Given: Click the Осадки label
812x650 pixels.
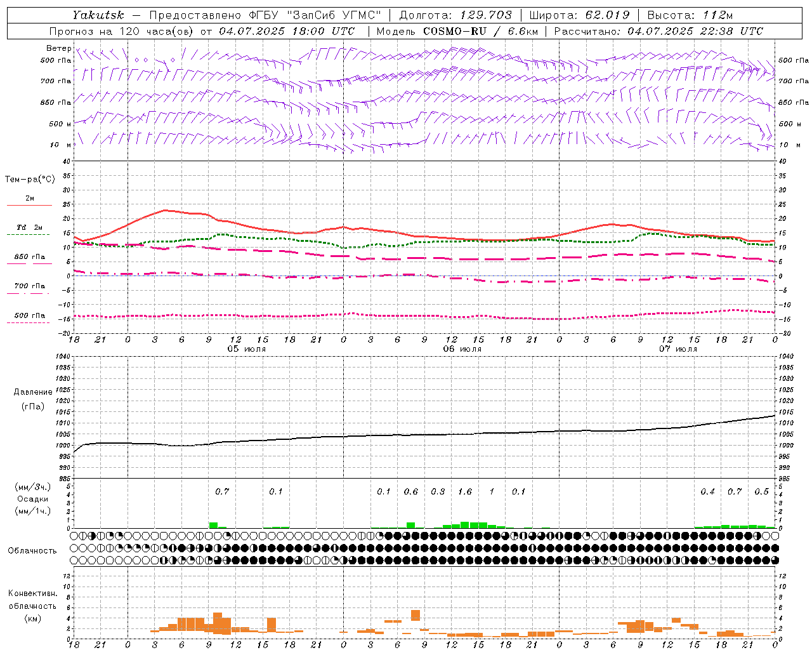Looking at the screenshot, I should tap(33, 499).
